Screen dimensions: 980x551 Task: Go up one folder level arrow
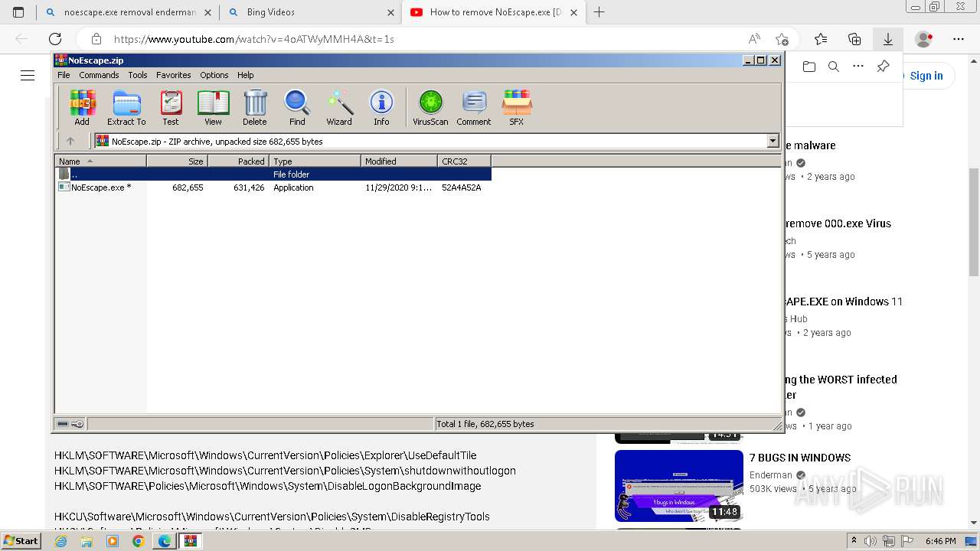click(x=70, y=141)
